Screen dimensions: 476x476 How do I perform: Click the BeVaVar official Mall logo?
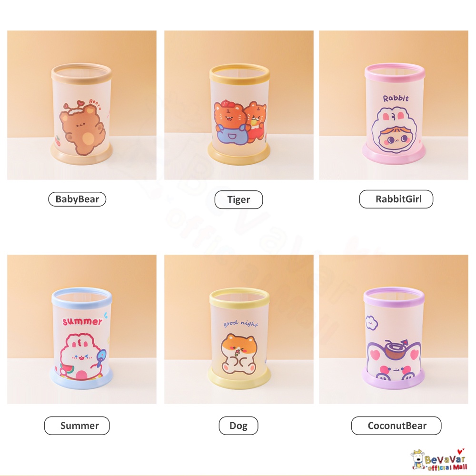point(439,460)
